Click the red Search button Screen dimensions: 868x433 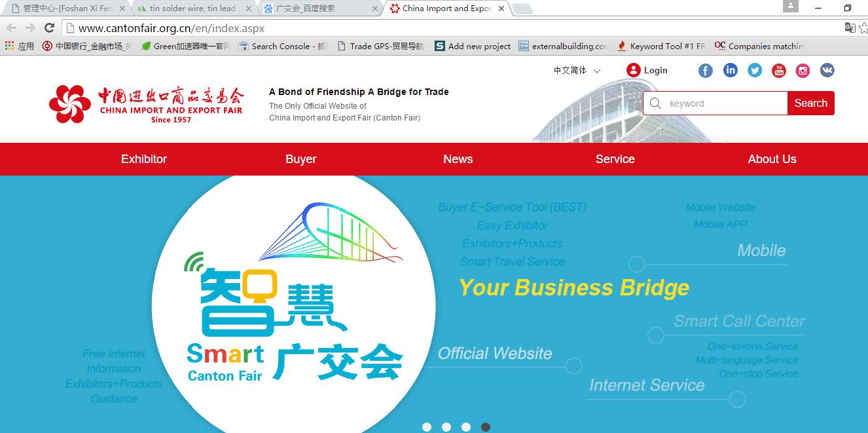[x=811, y=104]
